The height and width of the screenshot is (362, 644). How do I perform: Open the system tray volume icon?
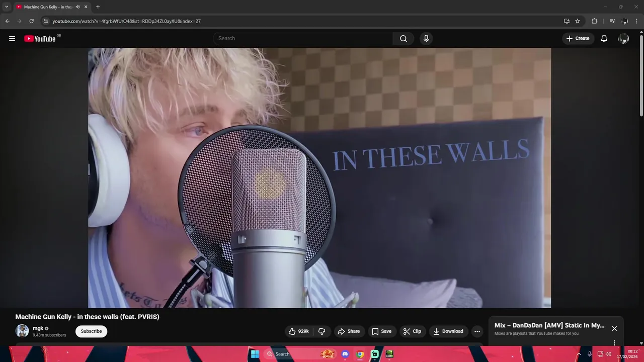click(608, 354)
